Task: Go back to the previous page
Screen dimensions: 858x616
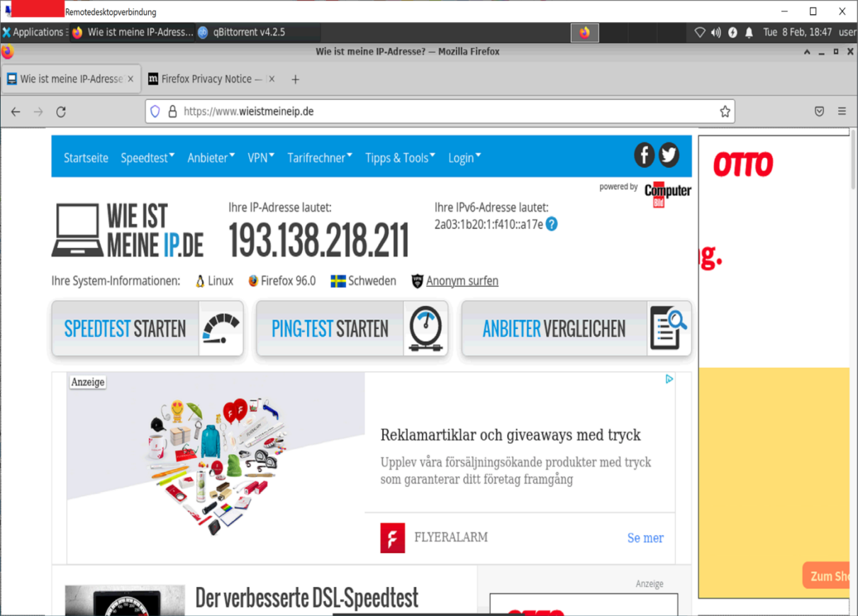Action: click(16, 111)
